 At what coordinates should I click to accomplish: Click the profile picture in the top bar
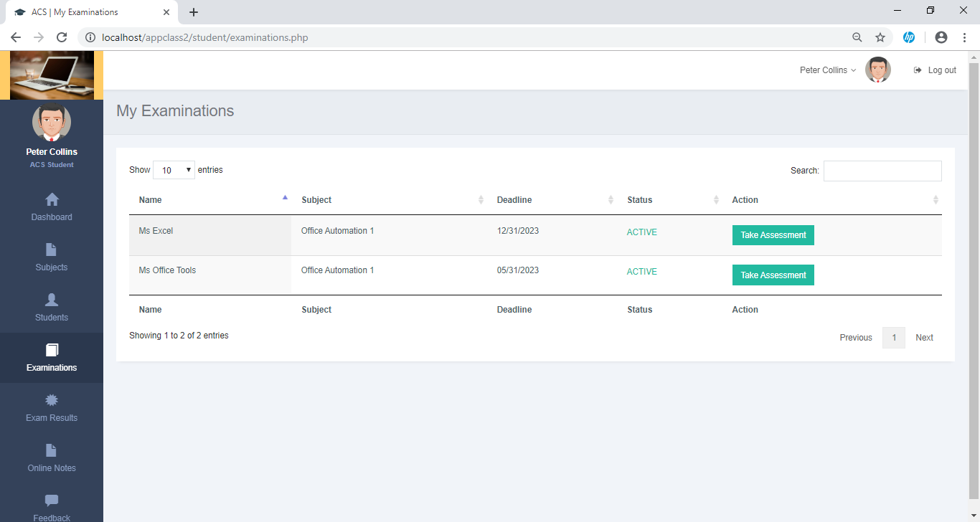pos(877,70)
